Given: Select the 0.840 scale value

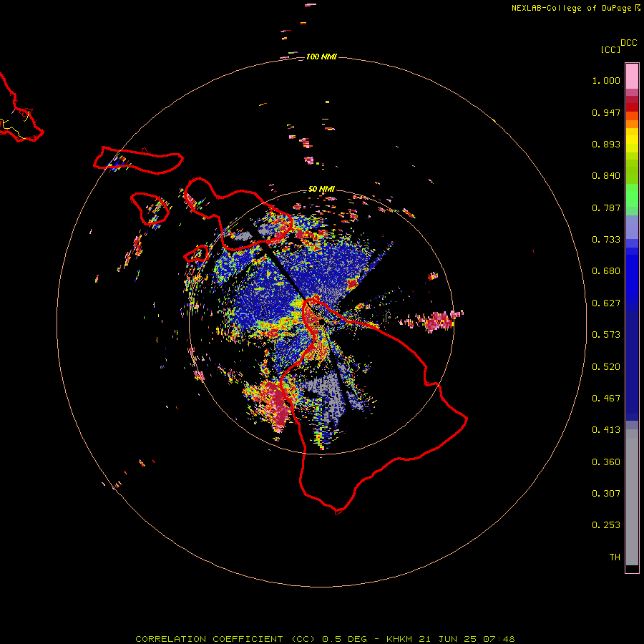Looking at the screenshot, I should click(x=606, y=176).
